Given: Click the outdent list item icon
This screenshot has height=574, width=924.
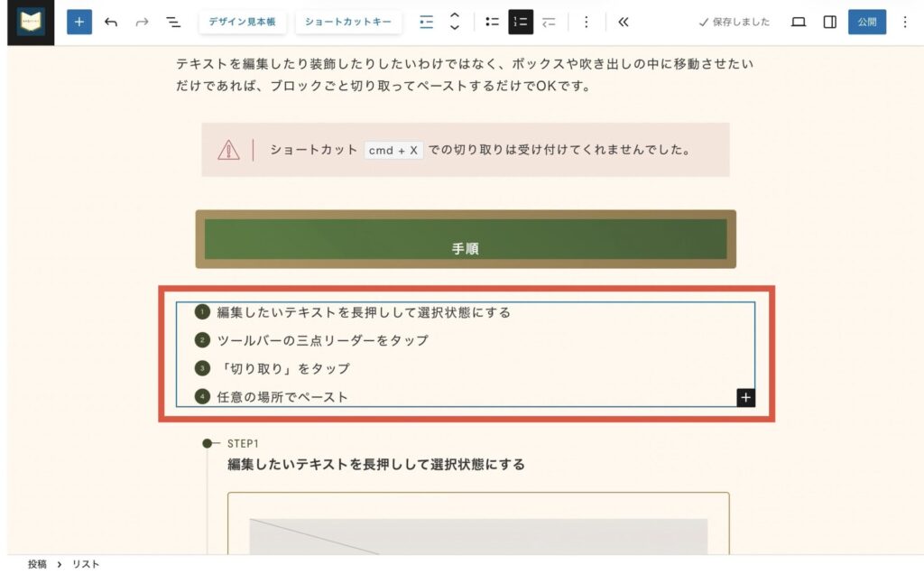Looking at the screenshot, I should point(549,23).
